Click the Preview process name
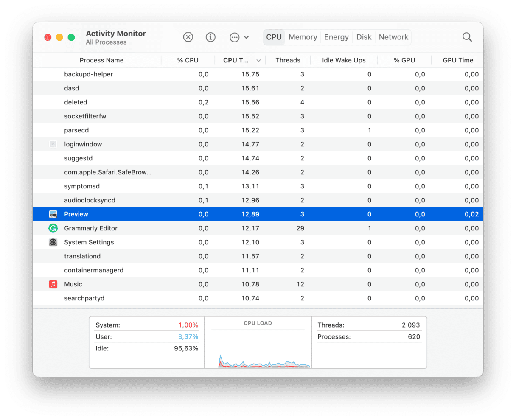The image size is (516, 420). pos(76,214)
